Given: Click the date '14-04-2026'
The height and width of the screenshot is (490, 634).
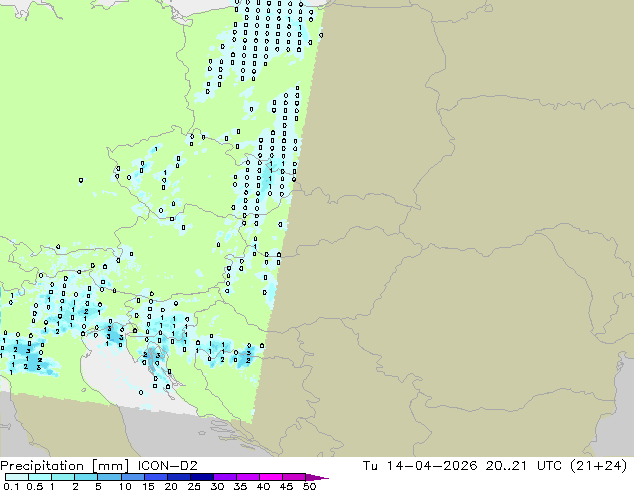Looking at the screenshot, I should pyautogui.click(x=431, y=466).
